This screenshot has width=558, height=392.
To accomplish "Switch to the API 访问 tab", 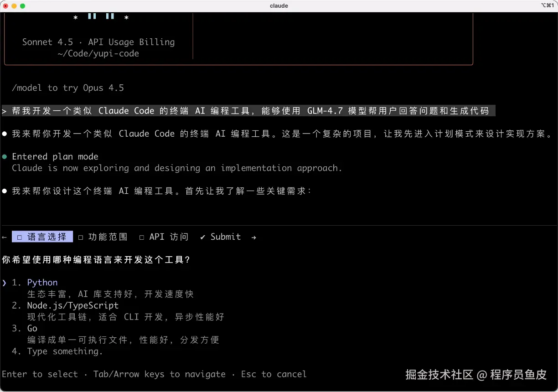I will tap(164, 237).
